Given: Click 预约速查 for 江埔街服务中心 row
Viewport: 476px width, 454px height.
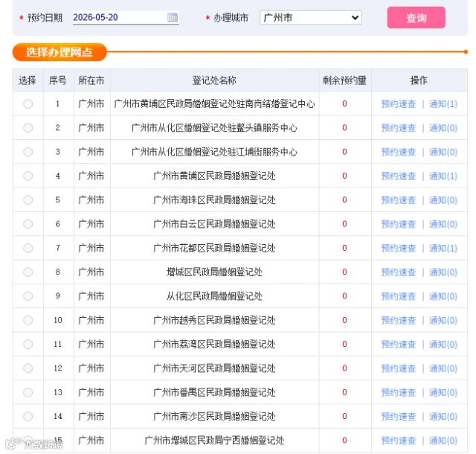Looking at the screenshot, I should (x=399, y=152).
